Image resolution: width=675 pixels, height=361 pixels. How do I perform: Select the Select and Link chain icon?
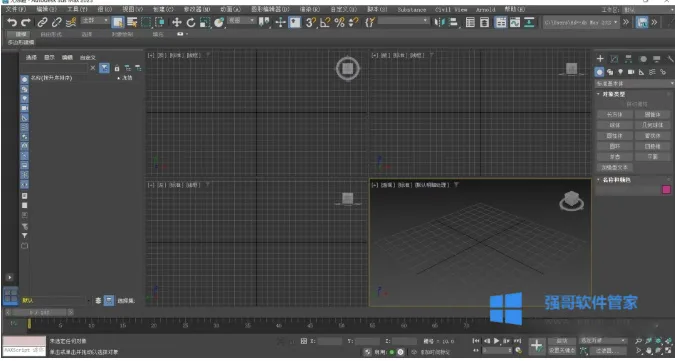[x=42, y=22]
